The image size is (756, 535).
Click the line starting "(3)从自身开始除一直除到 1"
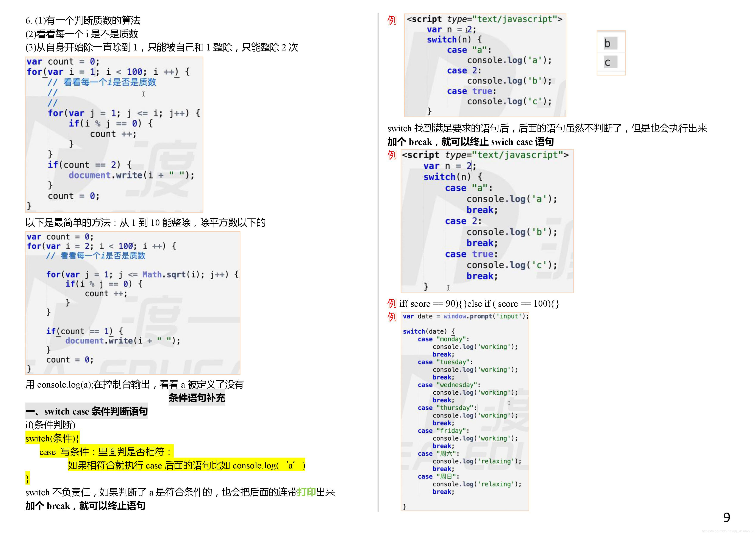pos(162,47)
